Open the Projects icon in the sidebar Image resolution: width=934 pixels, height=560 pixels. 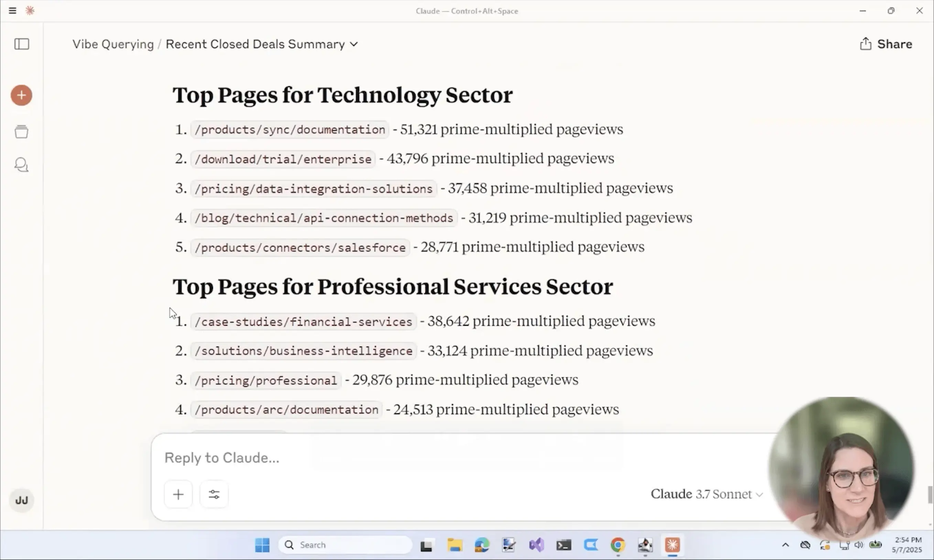click(x=22, y=132)
